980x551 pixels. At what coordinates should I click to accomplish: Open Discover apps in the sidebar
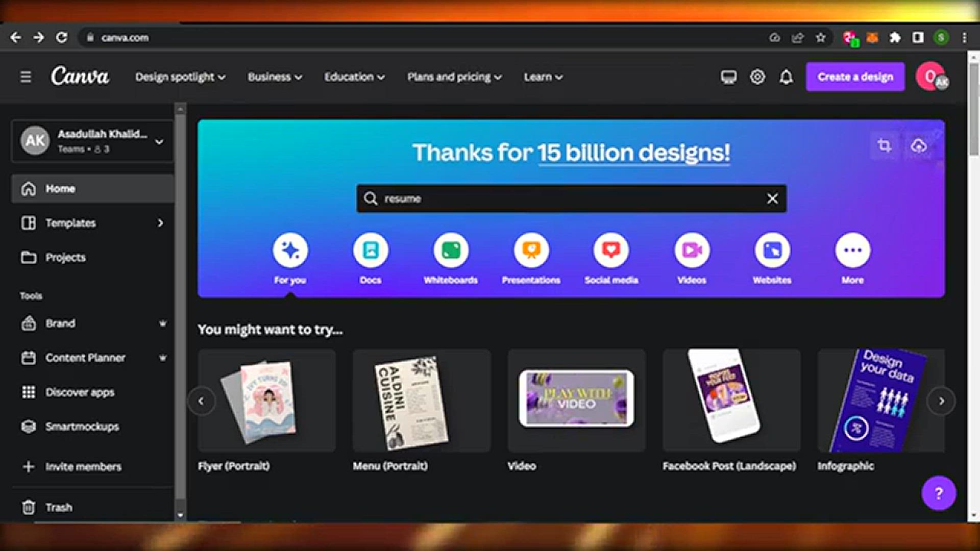[x=92, y=392]
